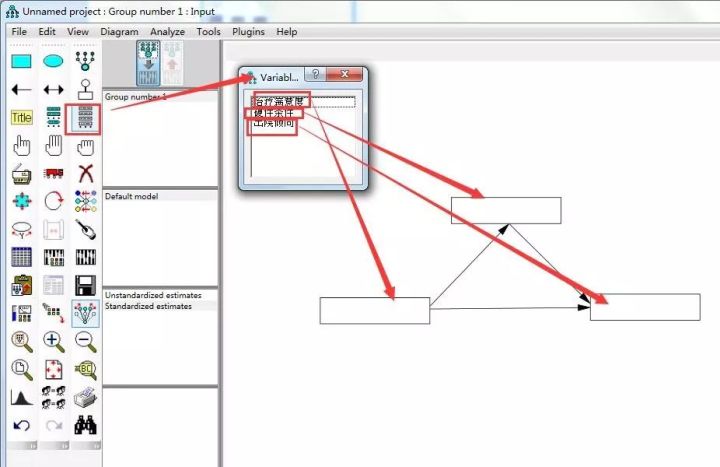
Task: Open the List variables in model tool
Action: 53,117
